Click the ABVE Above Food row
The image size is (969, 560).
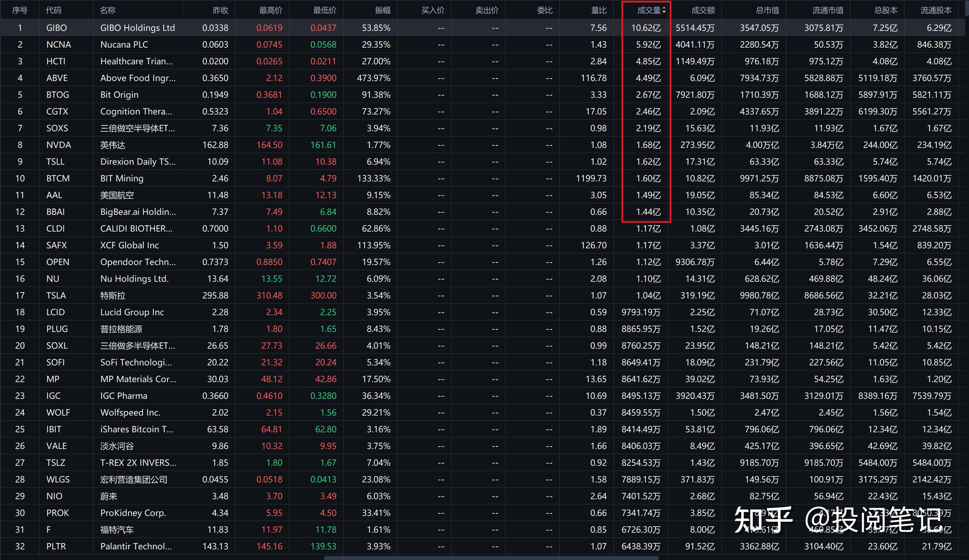pos(137,78)
